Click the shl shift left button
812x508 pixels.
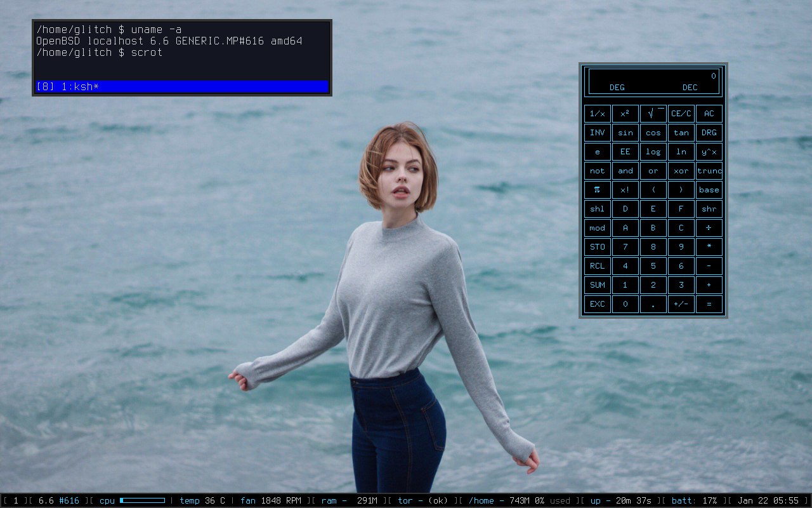click(598, 209)
